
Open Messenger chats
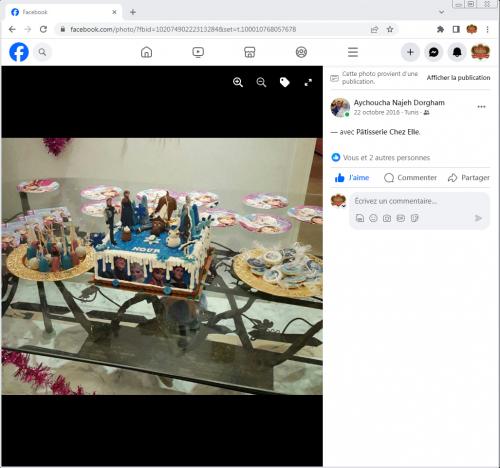tap(434, 52)
